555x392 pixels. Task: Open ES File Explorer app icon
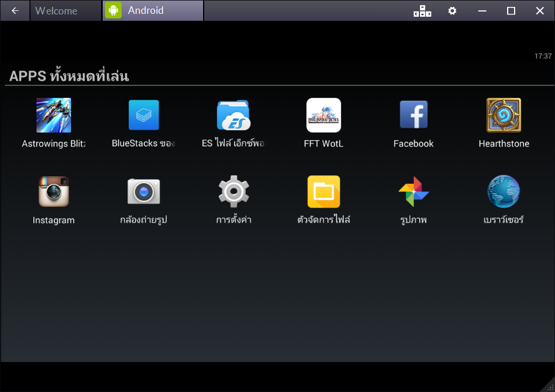pyautogui.click(x=234, y=115)
